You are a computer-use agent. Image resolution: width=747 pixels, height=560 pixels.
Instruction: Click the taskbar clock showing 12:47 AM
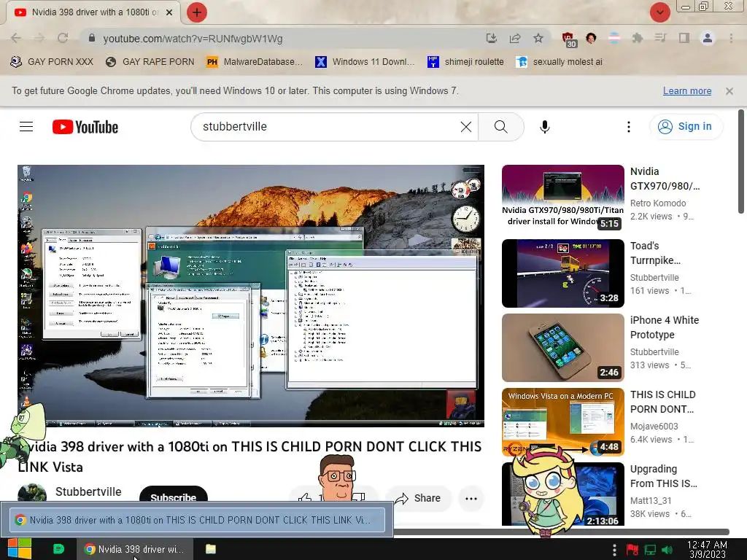(x=707, y=550)
